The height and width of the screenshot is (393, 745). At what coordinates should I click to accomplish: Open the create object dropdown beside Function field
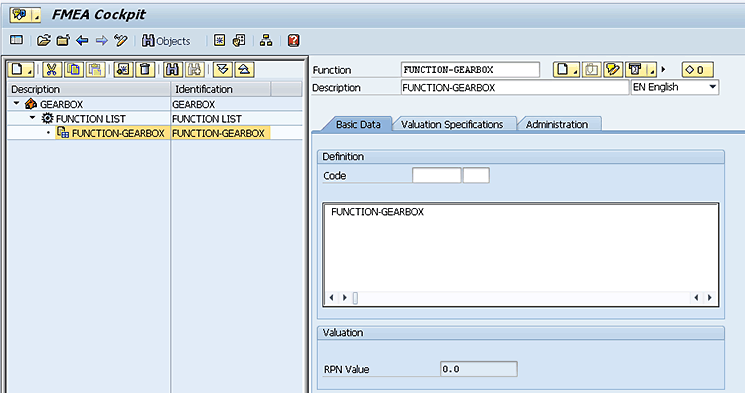click(566, 70)
